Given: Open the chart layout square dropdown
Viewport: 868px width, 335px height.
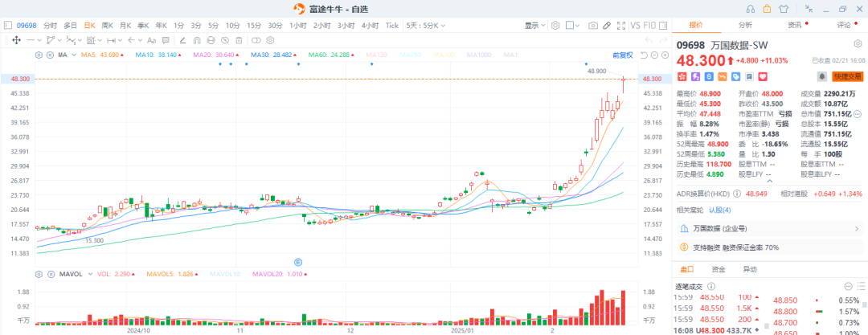Looking at the screenshot, I should coord(572,26).
